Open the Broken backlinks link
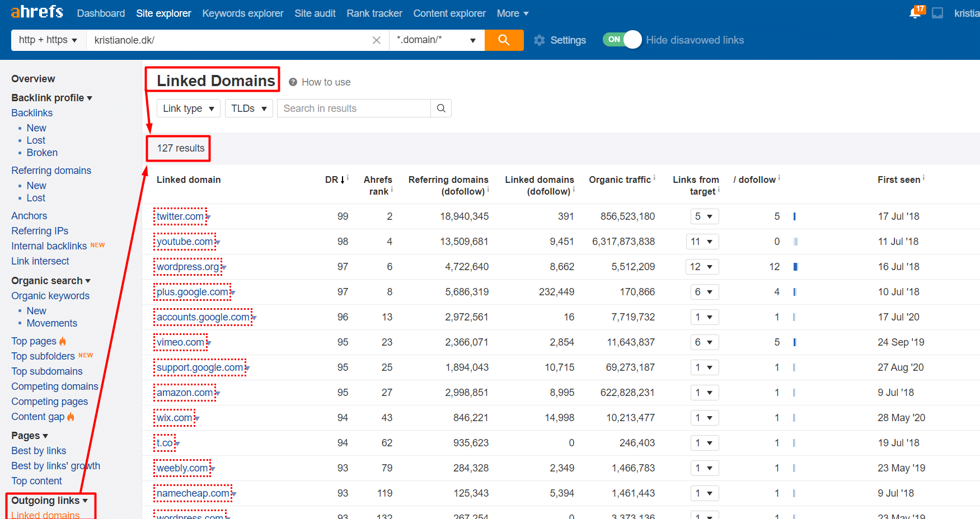The height and width of the screenshot is (519, 980). click(x=42, y=153)
